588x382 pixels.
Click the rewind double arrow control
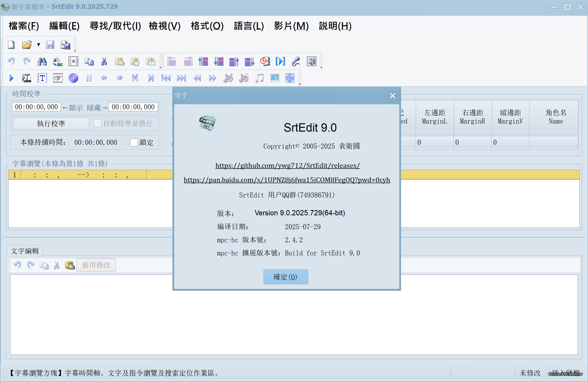[x=197, y=78]
